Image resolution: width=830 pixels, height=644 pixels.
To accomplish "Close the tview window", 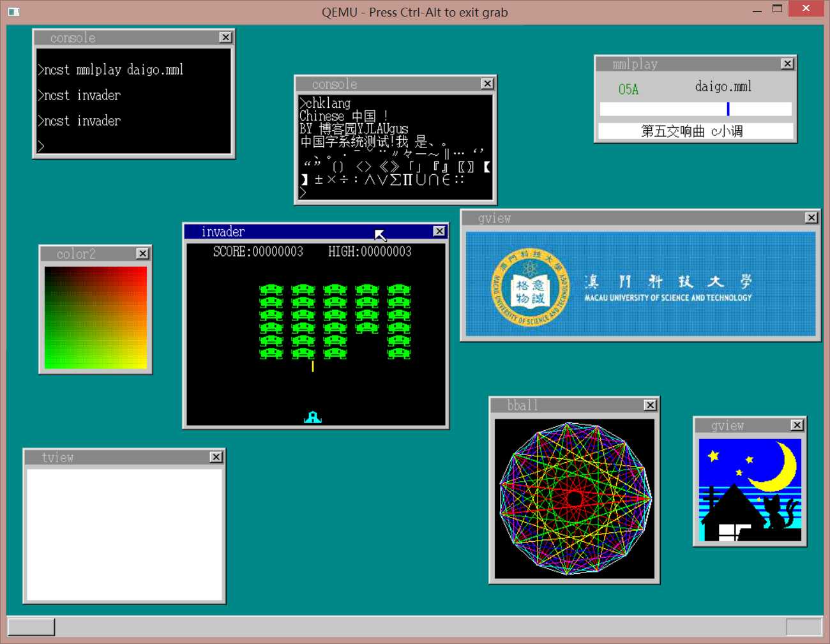I will coord(216,457).
